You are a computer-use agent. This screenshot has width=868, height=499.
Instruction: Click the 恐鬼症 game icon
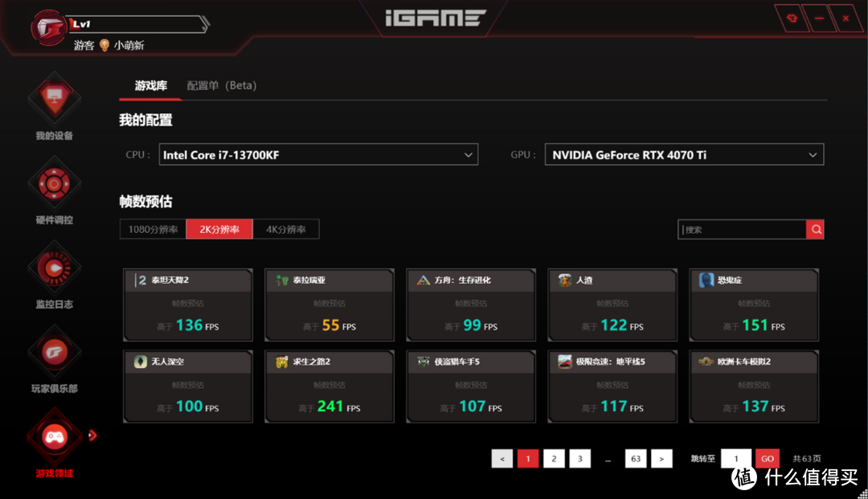pyautogui.click(x=706, y=280)
